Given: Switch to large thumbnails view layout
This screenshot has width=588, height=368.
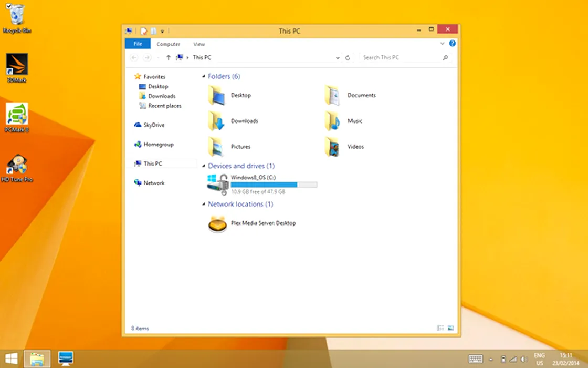Looking at the screenshot, I should click(450, 328).
